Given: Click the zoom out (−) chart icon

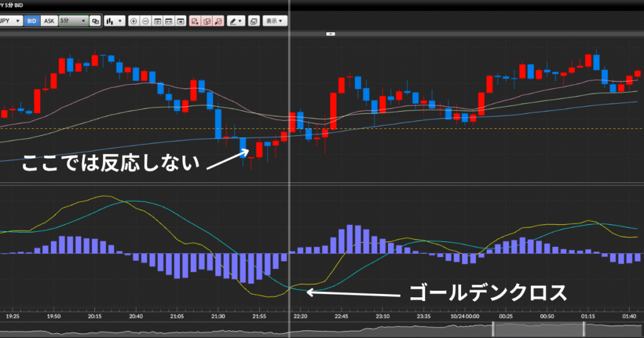Looking at the screenshot, I should pos(145,21).
